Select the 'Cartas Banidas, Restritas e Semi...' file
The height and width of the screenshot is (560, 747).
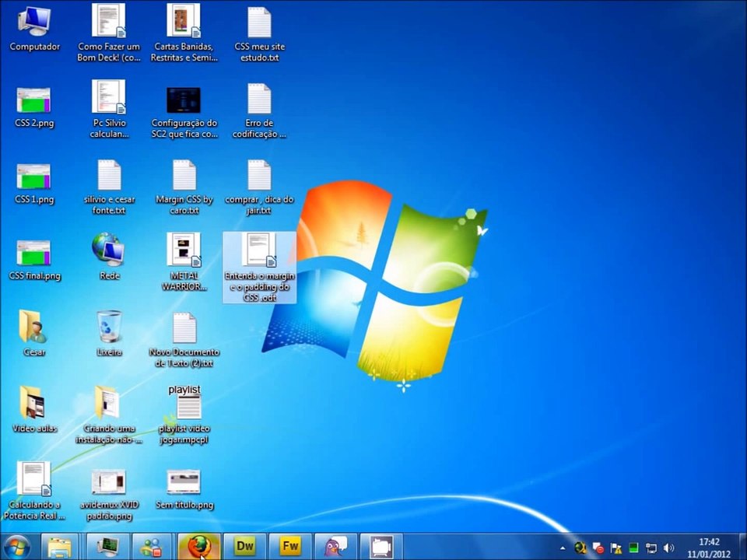pos(184,33)
